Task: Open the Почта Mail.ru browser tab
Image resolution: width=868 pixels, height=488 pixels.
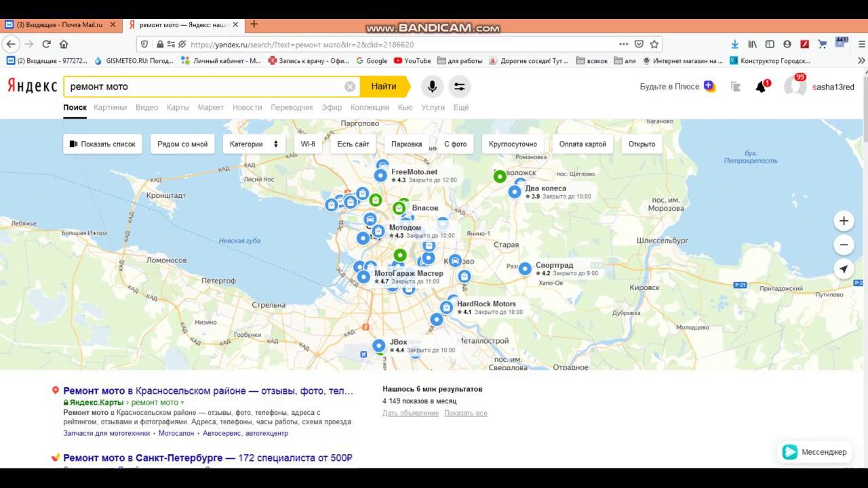Action: click(x=60, y=24)
